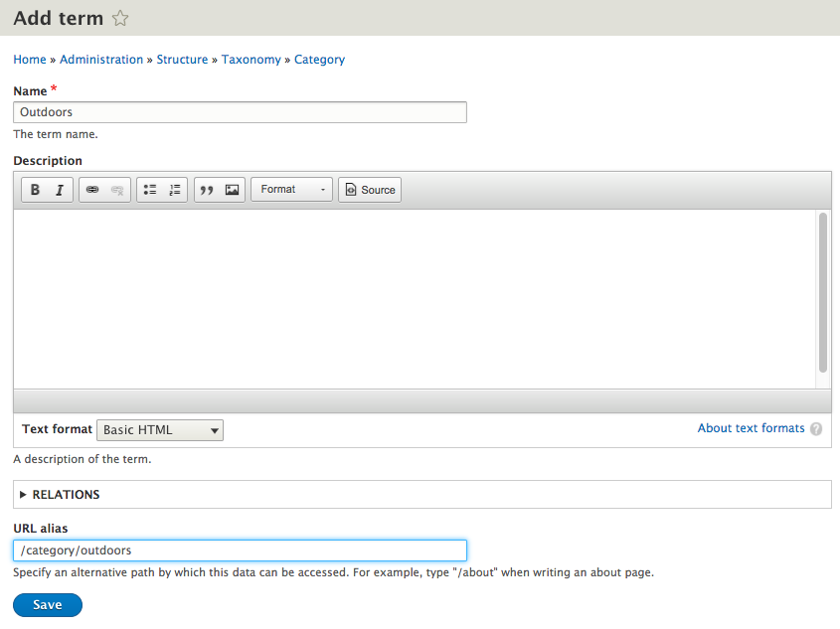Expand the Relations section

tap(66, 495)
